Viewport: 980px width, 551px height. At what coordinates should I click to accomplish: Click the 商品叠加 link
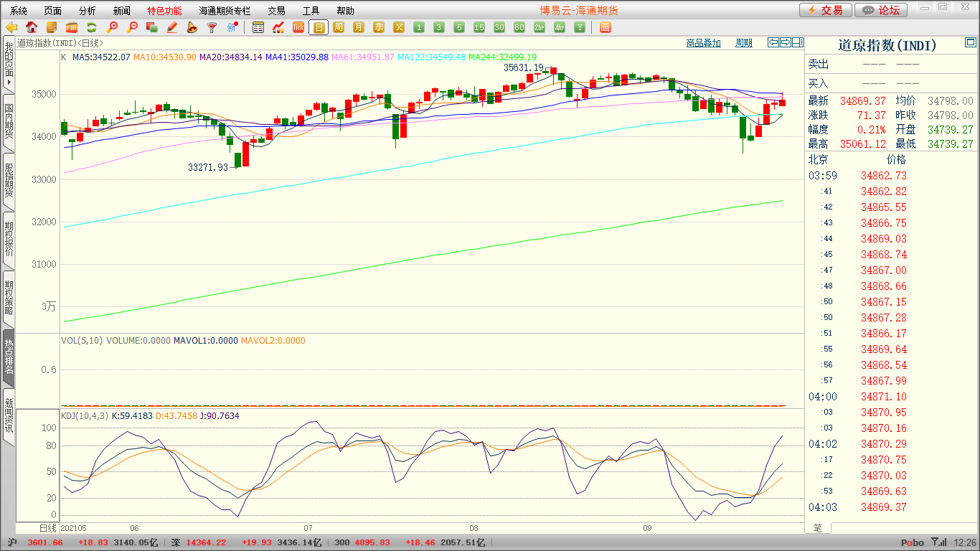point(703,43)
